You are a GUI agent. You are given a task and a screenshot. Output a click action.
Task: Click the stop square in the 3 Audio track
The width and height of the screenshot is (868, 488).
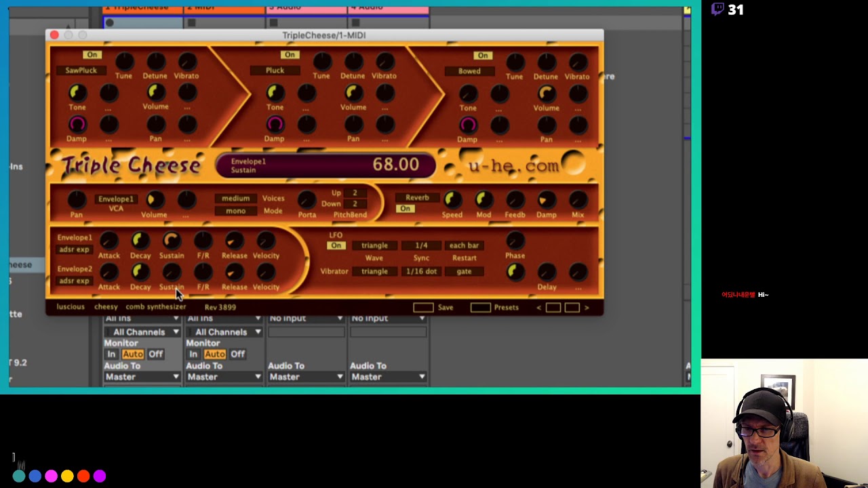click(x=273, y=22)
